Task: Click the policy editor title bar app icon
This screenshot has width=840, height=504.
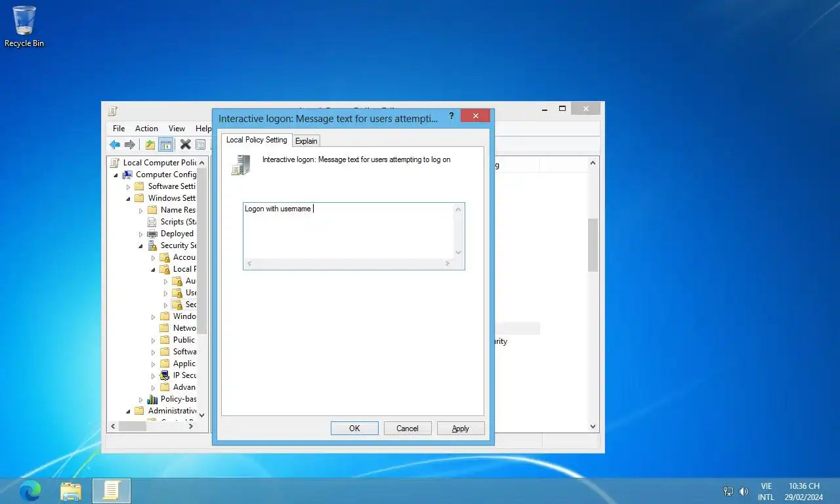Action: [x=113, y=110]
